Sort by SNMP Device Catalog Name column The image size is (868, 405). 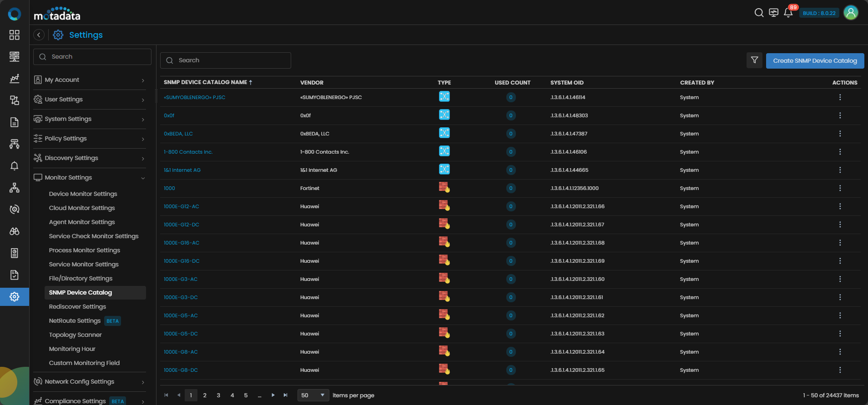(x=208, y=82)
